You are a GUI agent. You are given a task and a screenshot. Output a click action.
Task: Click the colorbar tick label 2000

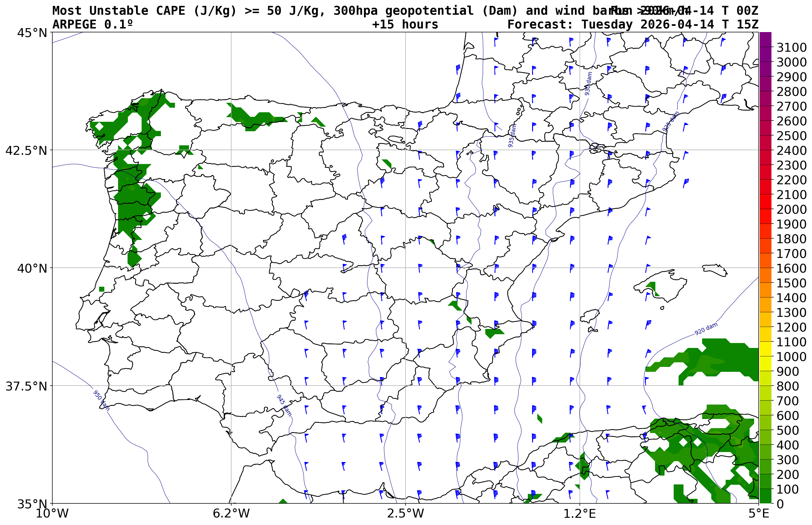[x=792, y=209]
